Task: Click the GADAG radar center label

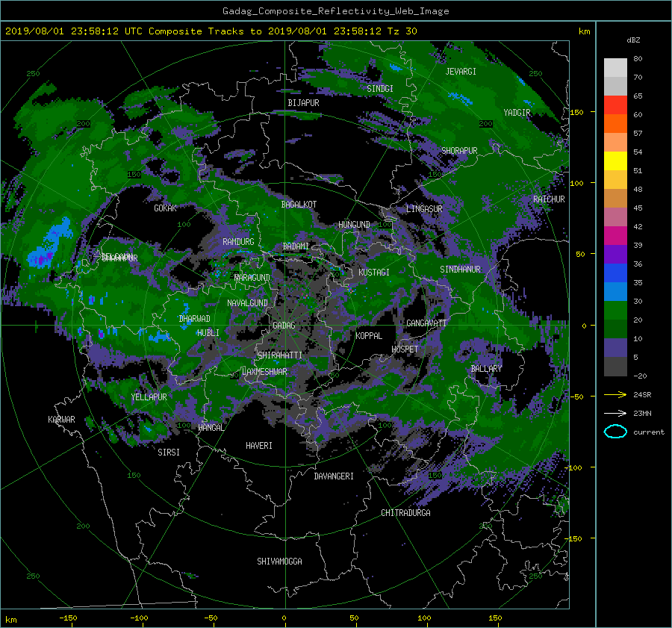Action: tap(284, 326)
